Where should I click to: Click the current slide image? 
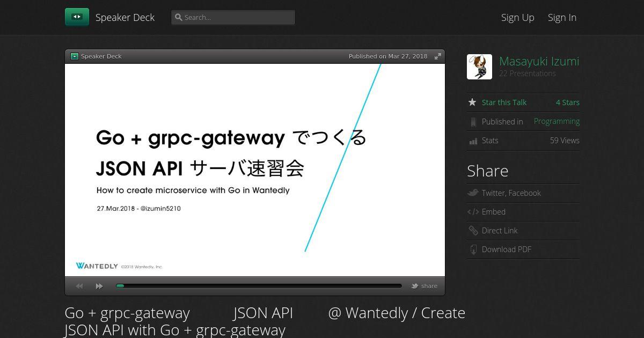(x=255, y=170)
